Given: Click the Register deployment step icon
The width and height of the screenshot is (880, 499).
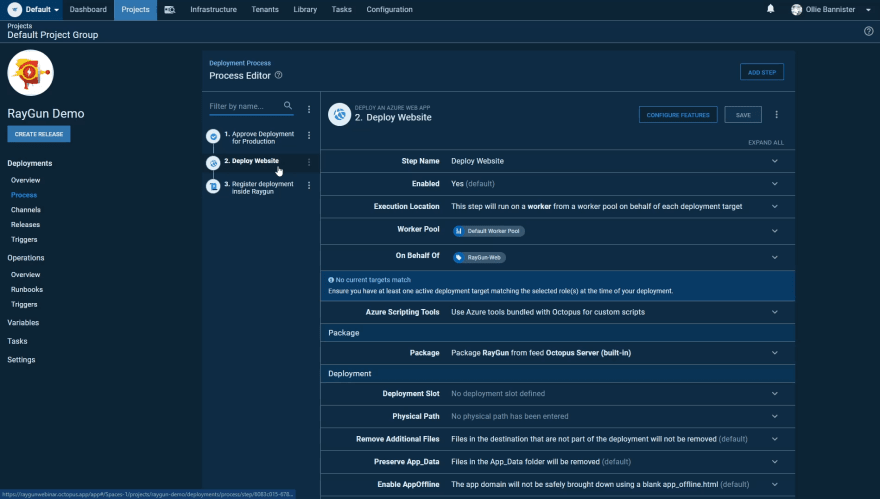Looking at the screenshot, I should pos(213,186).
